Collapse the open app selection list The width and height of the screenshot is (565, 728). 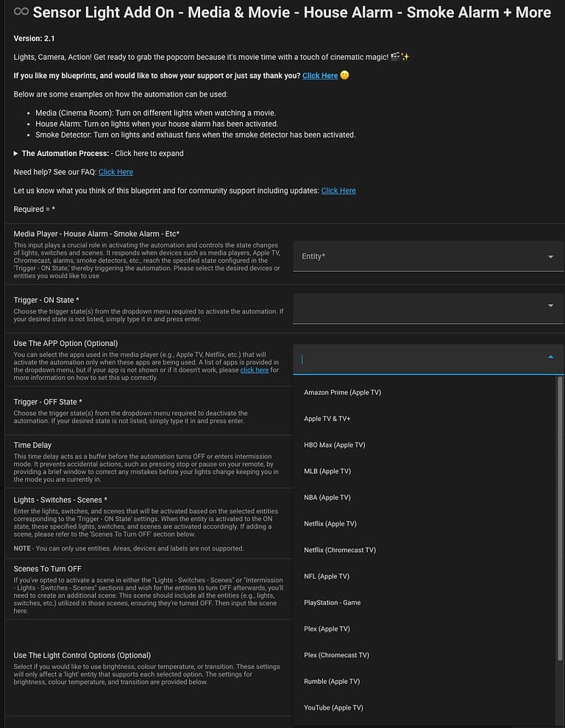pos(550,356)
